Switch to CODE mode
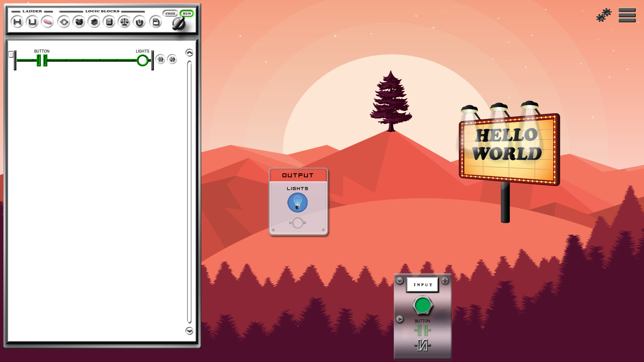The width and height of the screenshot is (644, 362). [x=170, y=14]
